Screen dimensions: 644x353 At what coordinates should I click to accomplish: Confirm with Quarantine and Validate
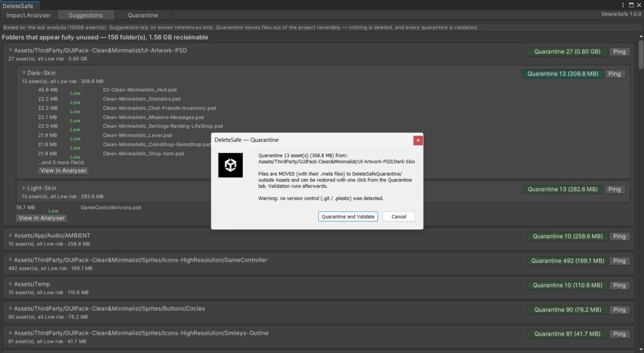tap(348, 217)
